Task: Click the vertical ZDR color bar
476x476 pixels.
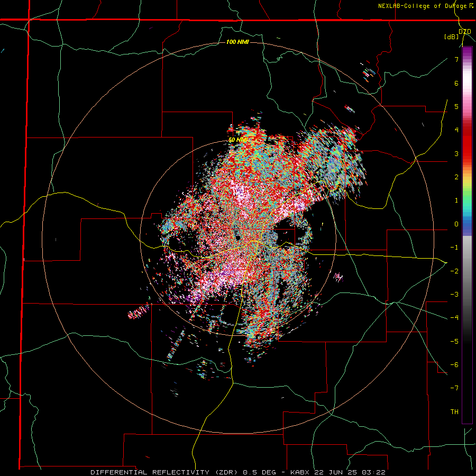Action: (x=467, y=235)
